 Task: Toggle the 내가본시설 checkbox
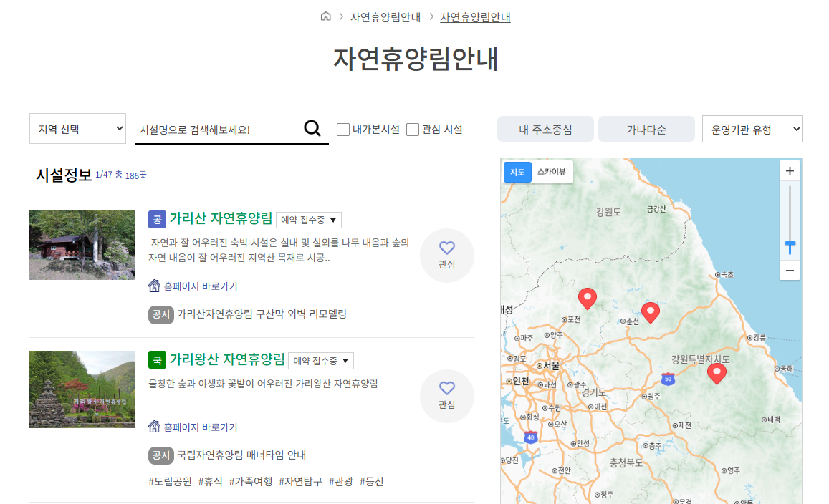point(343,130)
